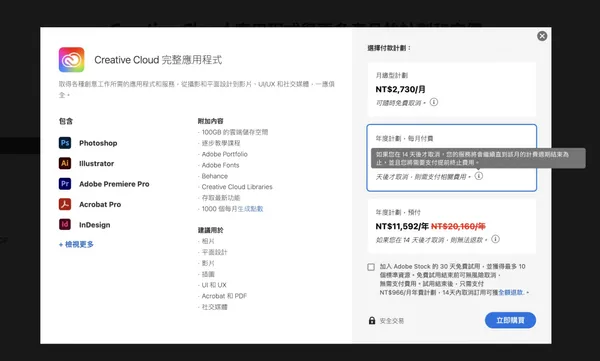This screenshot has height=361, width=600.
Task: Click the gray cancellation tooltip
Action: tap(478, 158)
